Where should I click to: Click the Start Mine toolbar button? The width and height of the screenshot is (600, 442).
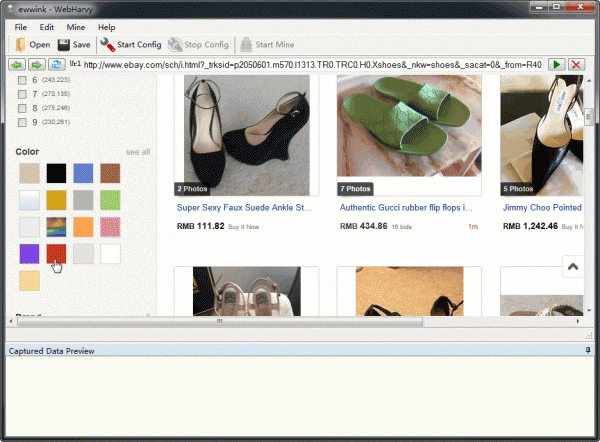point(267,45)
